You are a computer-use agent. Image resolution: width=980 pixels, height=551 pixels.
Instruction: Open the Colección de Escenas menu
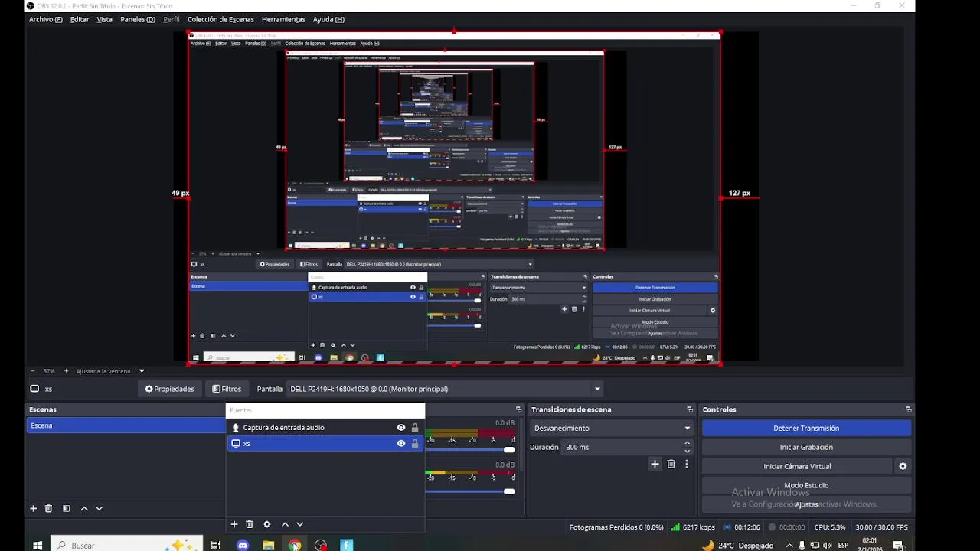tap(220, 19)
